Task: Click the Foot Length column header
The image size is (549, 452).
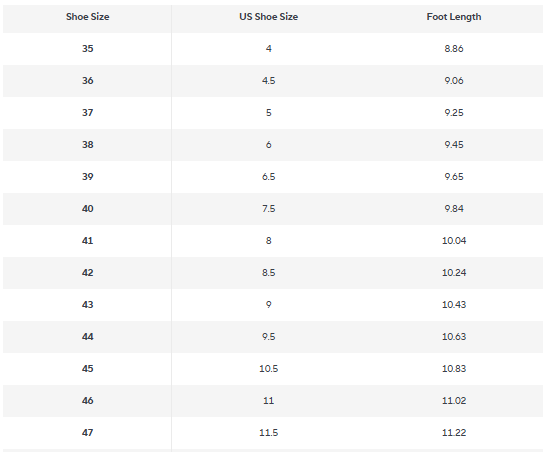Action: (454, 17)
